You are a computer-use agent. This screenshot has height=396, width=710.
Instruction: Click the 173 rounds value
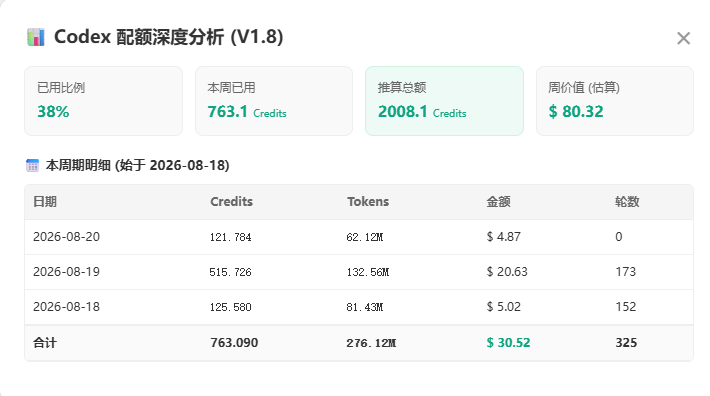point(626,272)
